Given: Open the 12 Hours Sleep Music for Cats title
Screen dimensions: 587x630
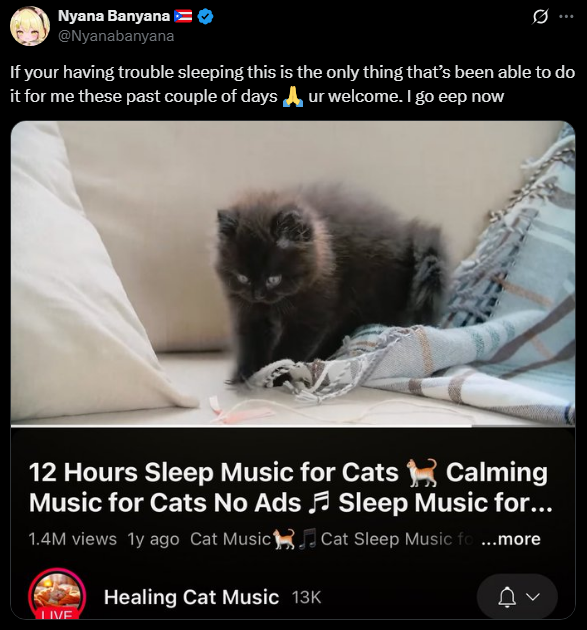Looking at the screenshot, I should pyautogui.click(x=290, y=487).
